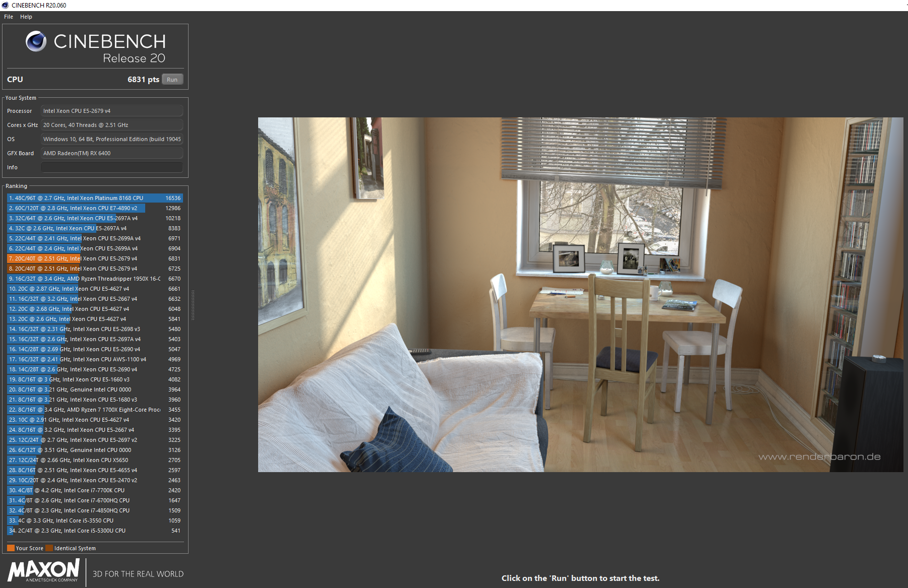Click the brown Identical System legend swatch
This screenshot has width=908, height=588.
click(x=49, y=548)
